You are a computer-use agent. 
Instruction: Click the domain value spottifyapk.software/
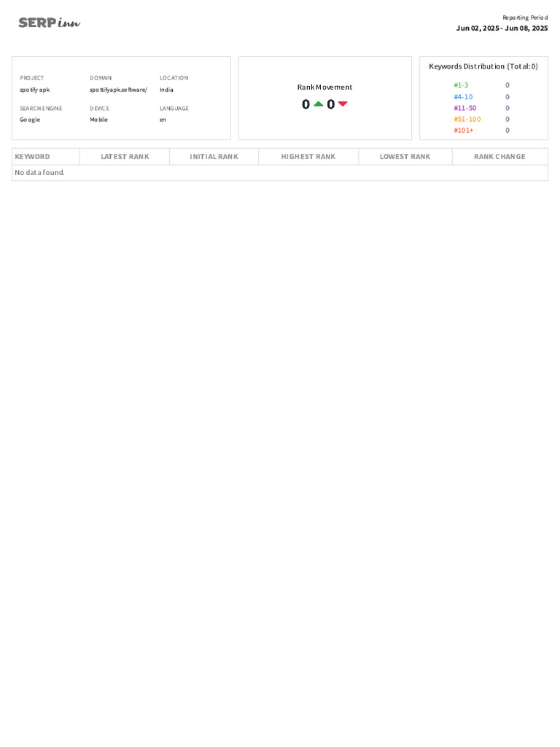coord(119,90)
